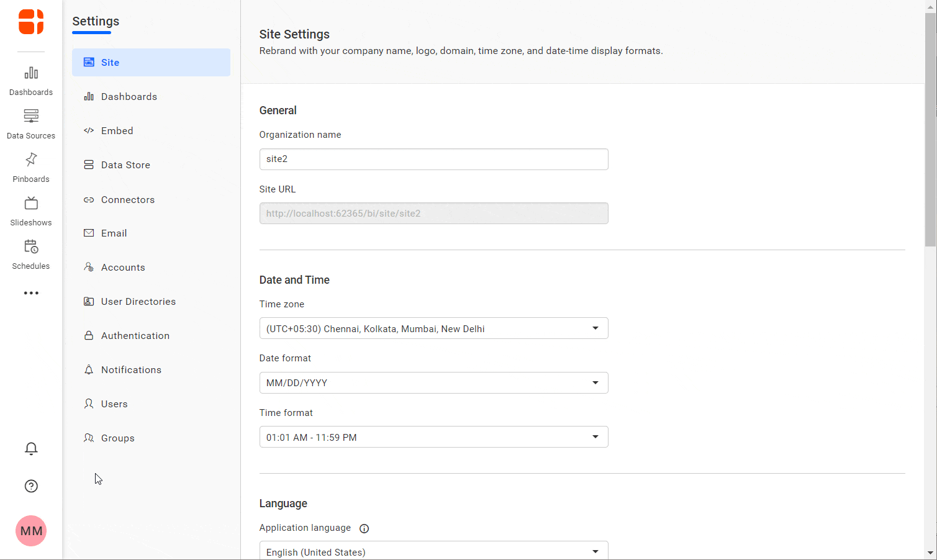This screenshot has width=937, height=560.
Task: Click the Embed code icon
Action: coord(89,130)
